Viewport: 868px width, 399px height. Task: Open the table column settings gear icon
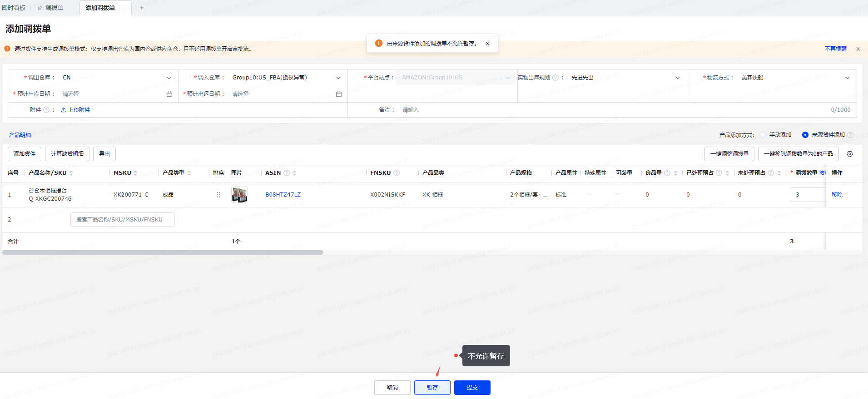[x=849, y=154]
